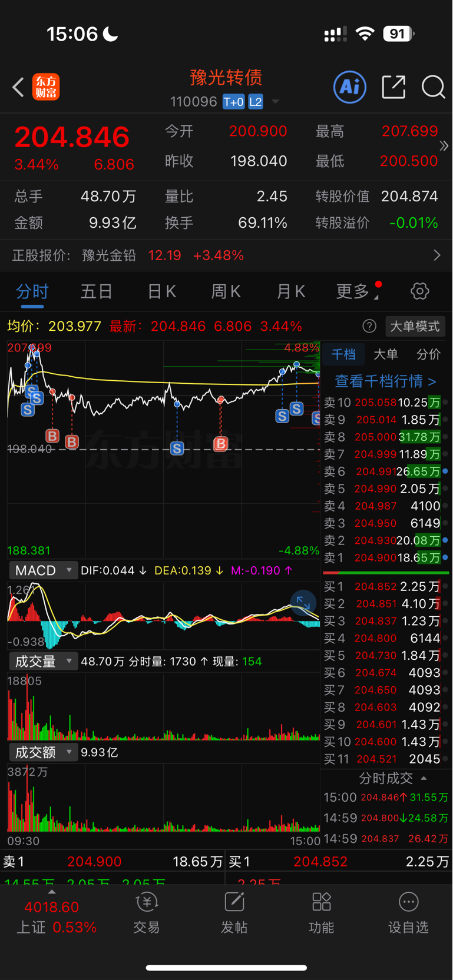453x980 pixels.
Task: Open the 成交量 indicator dropdown
Action: coord(43,662)
